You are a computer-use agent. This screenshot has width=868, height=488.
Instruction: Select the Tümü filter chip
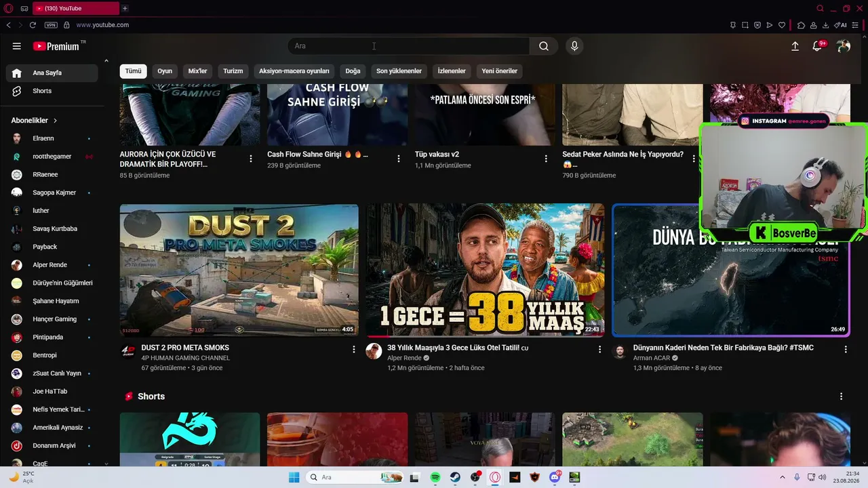133,71
